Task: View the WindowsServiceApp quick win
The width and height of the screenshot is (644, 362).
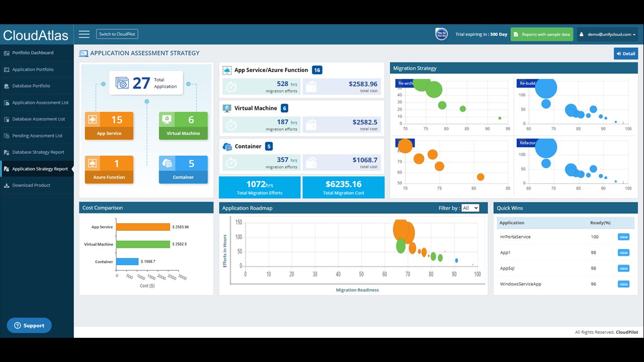Action: (x=623, y=284)
